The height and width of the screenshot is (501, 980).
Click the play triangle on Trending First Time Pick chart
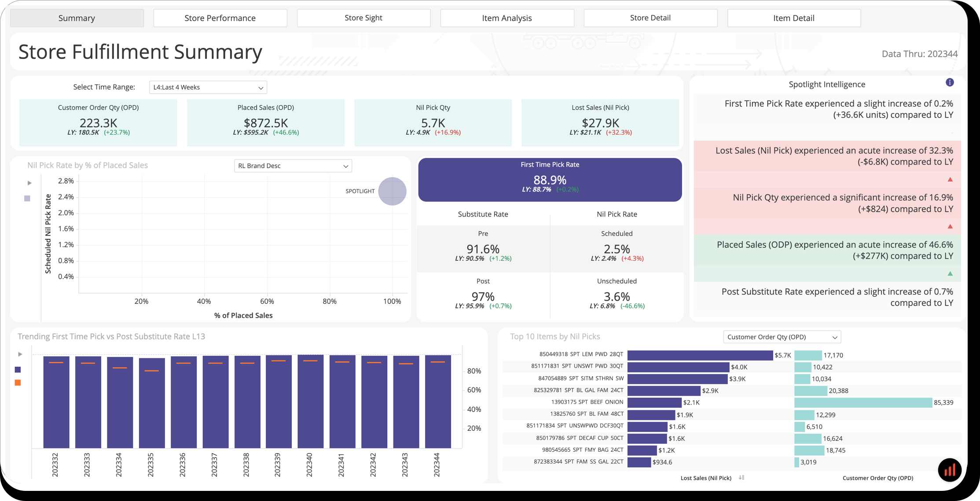(19, 354)
